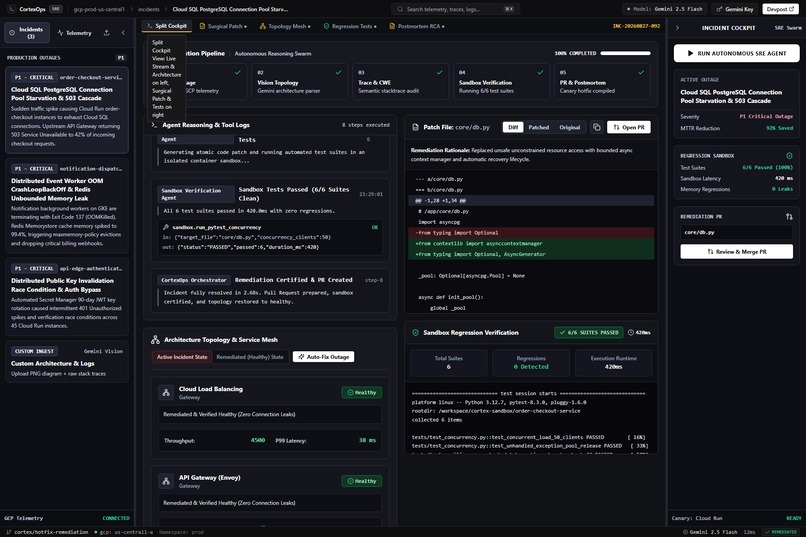Select the Original view toggle

[x=569, y=127]
